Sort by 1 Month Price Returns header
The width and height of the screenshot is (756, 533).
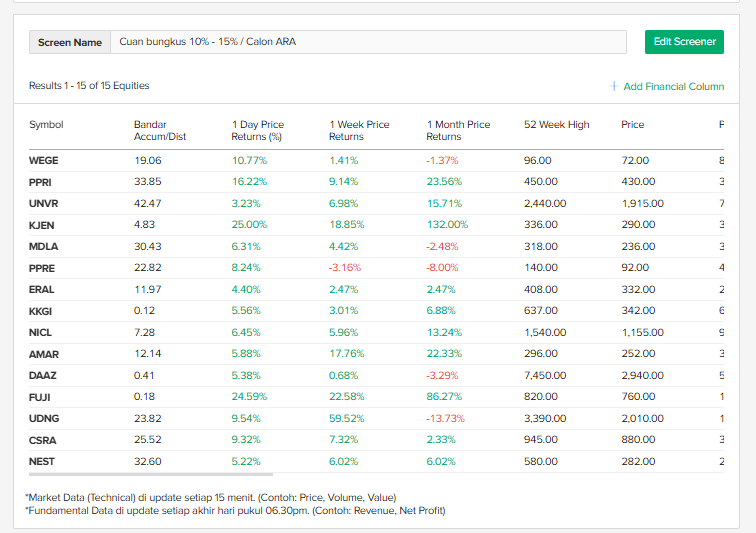(x=458, y=130)
